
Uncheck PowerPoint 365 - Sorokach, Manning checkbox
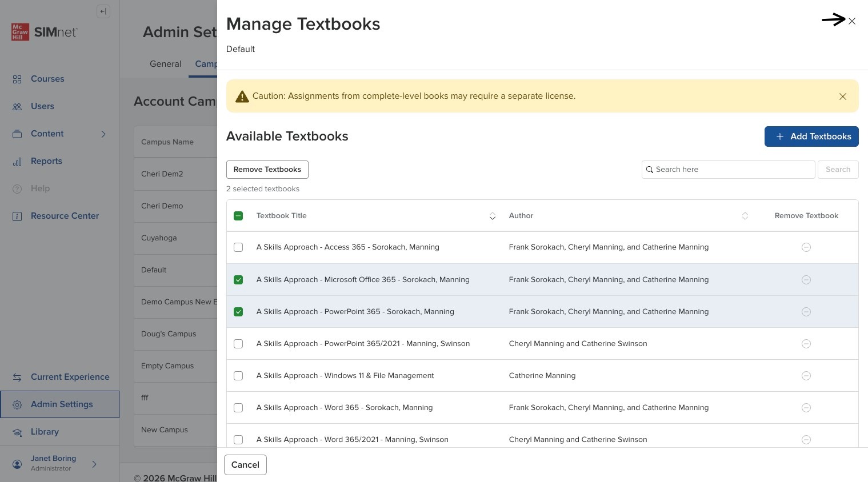coord(238,312)
